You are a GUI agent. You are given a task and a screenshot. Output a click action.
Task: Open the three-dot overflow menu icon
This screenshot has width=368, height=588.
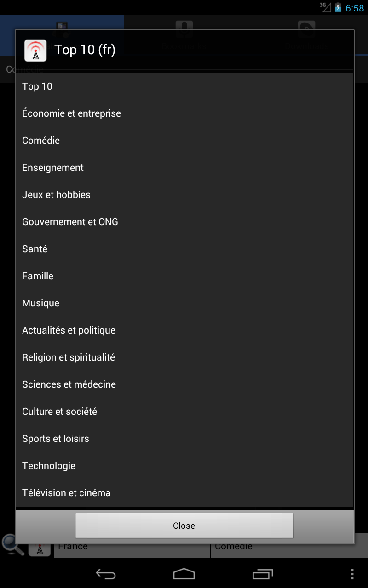pyautogui.click(x=352, y=574)
